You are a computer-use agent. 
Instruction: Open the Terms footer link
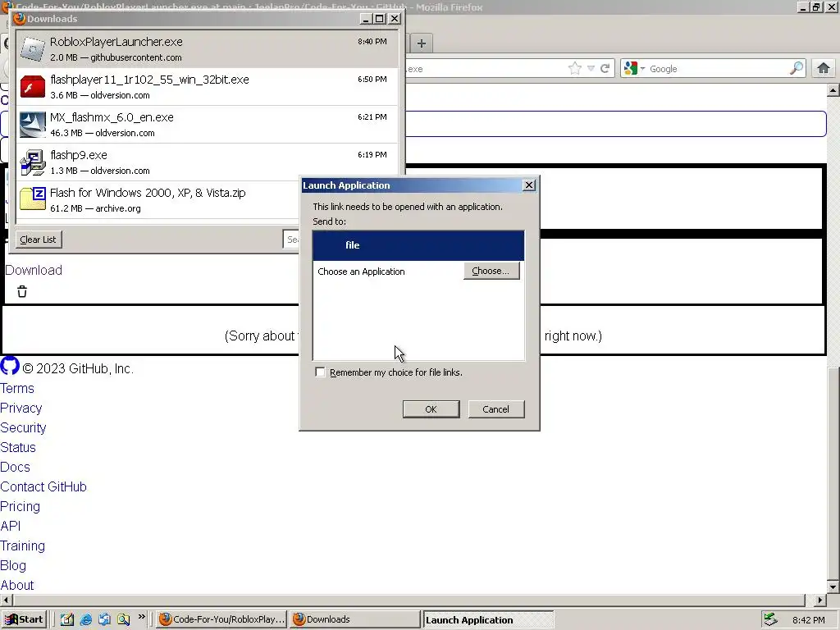[17, 388]
